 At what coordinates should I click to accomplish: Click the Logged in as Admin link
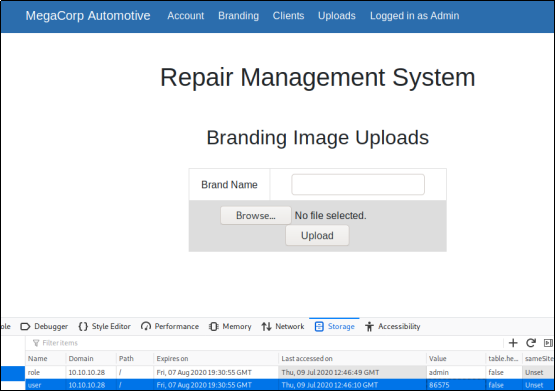[x=415, y=16]
